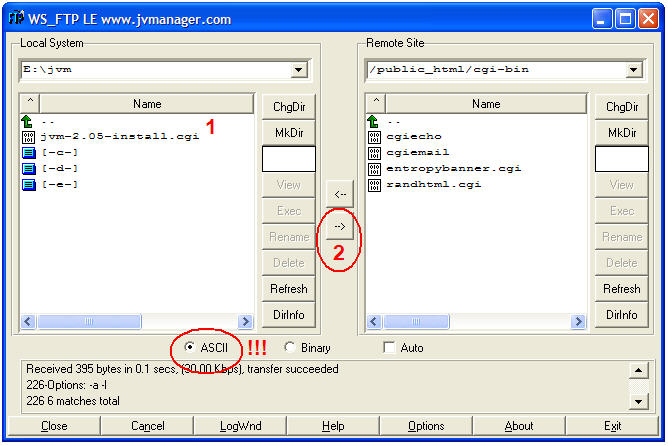Screen dimensions: 668x446
Task: Click the up-directory arrow in Local System list
Action: pyautogui.click(x=27, y=122)
